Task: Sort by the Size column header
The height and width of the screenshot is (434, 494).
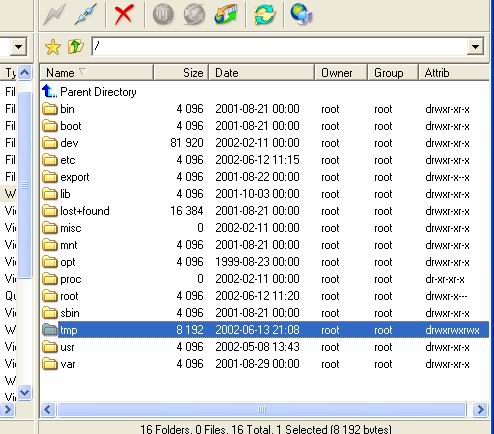Action: pyautogui.click(x=181, y=73)
